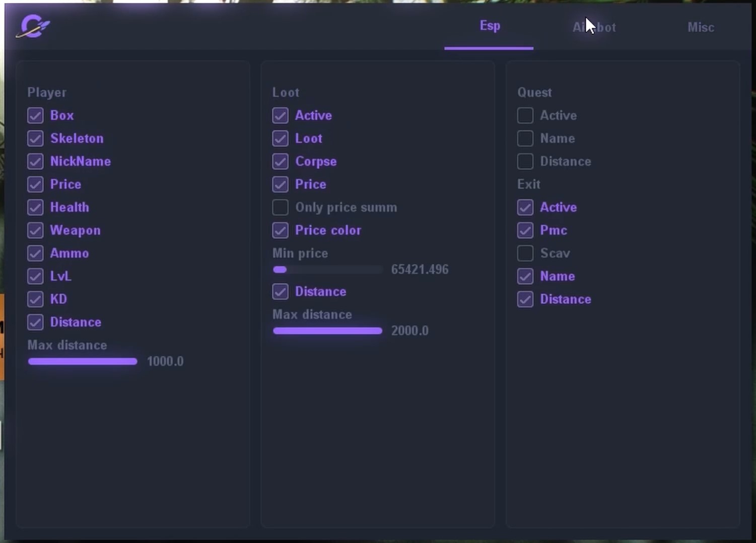Disable the Player Box checkbox
Screen dimensions: 756x543
35,115
